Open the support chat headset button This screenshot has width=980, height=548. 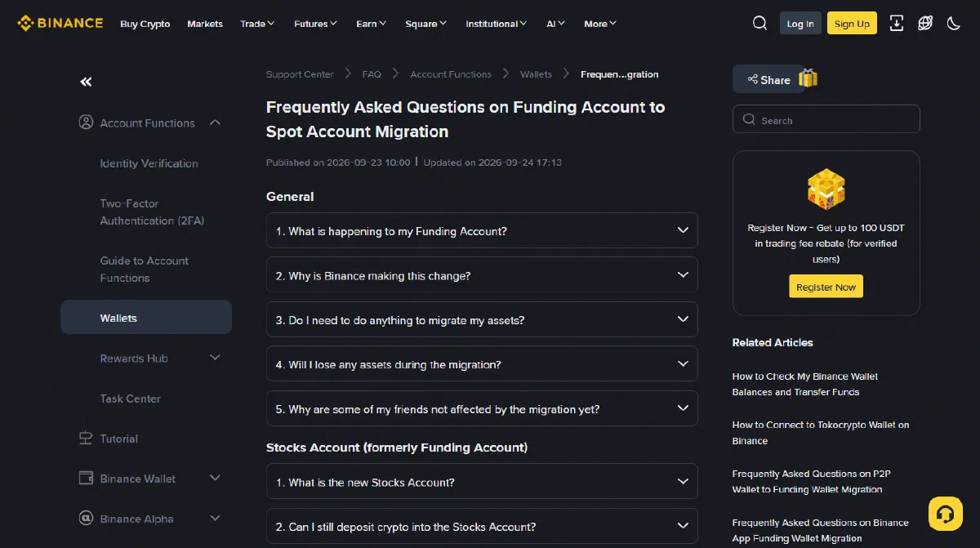click(x=946, y=514)
